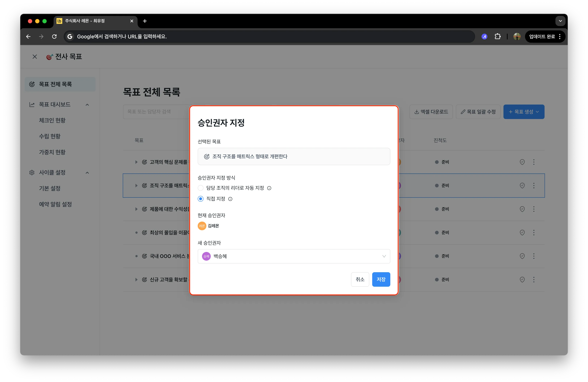The height and width of the screenshot is (382, 588).
Task: Click 업데이트 완료 browser button
Action: pos(545,37)
